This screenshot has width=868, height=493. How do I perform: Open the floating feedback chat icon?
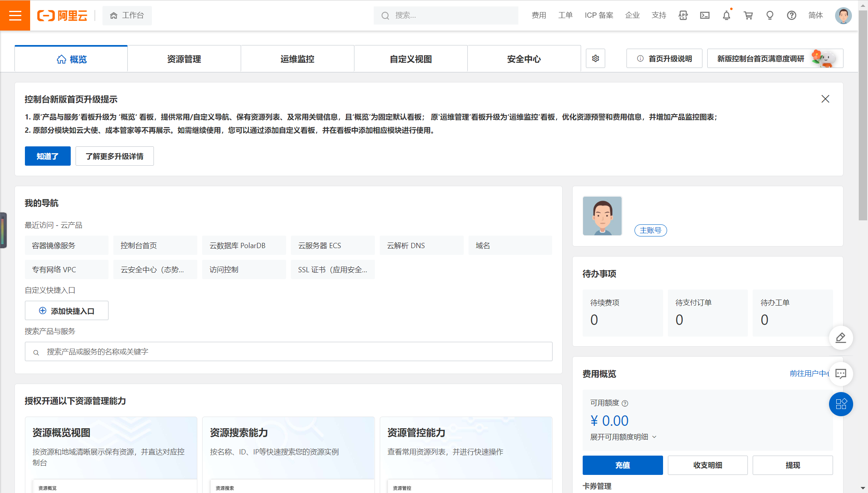841,374
